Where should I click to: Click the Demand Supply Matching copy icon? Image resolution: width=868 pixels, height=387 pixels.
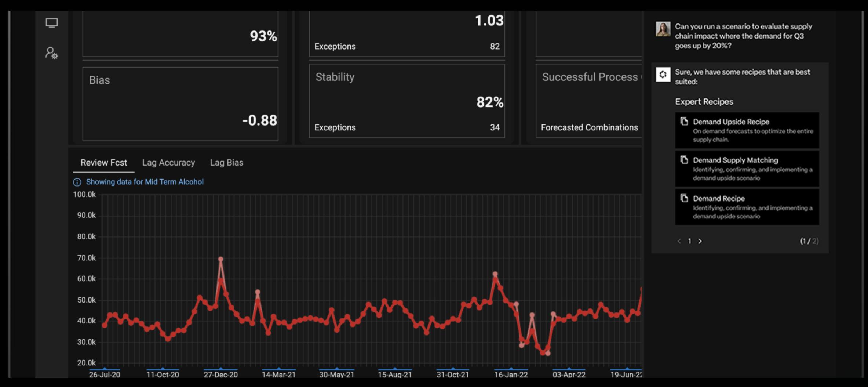click(x=684, y=160)
